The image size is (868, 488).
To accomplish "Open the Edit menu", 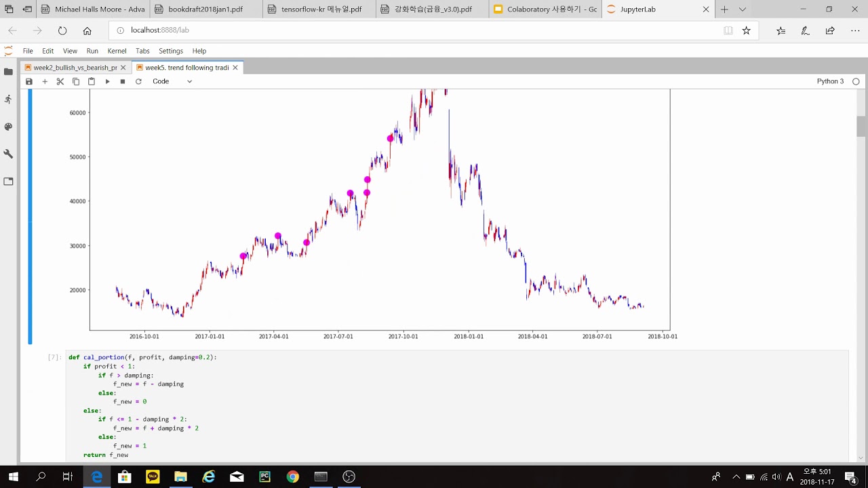I will coord(47,51).
